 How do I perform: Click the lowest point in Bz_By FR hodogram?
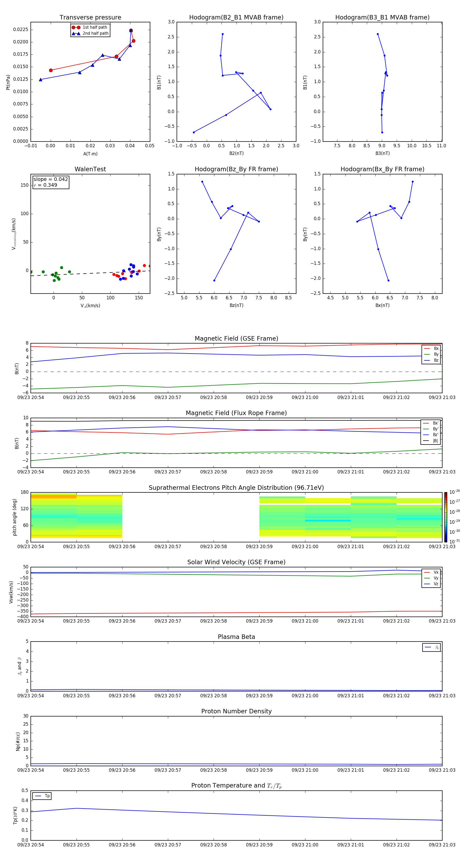214,280
